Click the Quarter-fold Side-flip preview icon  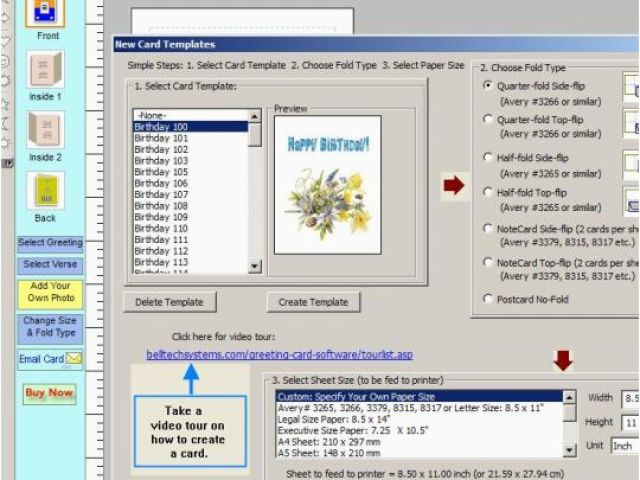[631, 88]
